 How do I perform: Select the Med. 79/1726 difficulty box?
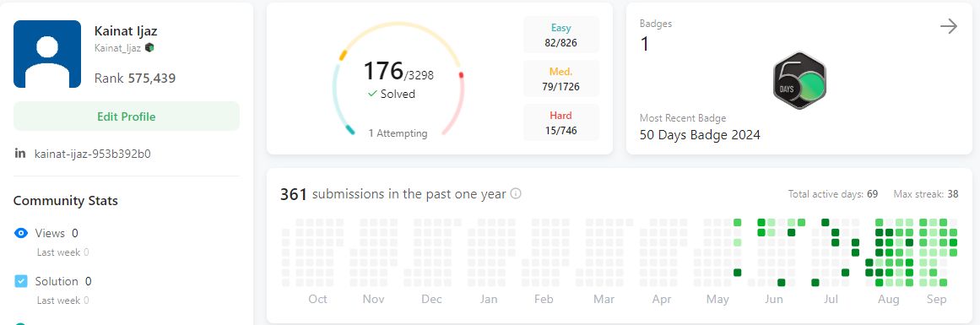point(560,79)
